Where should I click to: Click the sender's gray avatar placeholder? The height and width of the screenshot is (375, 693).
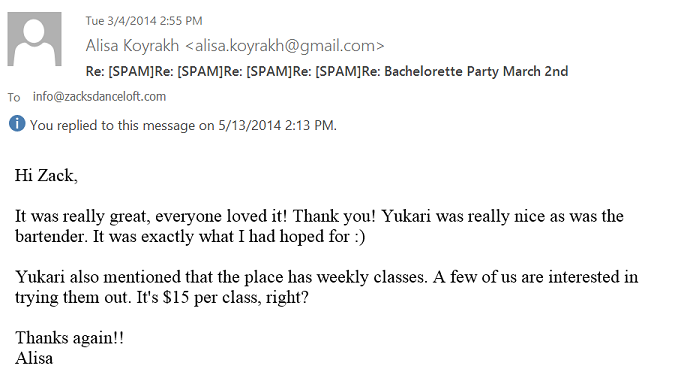click(34, 39)
